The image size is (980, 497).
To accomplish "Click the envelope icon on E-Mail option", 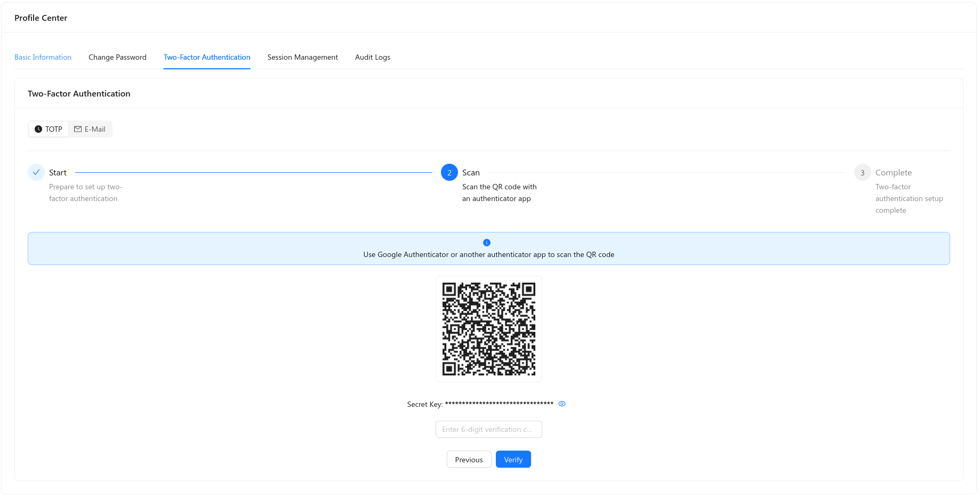I will coord(78,129).
